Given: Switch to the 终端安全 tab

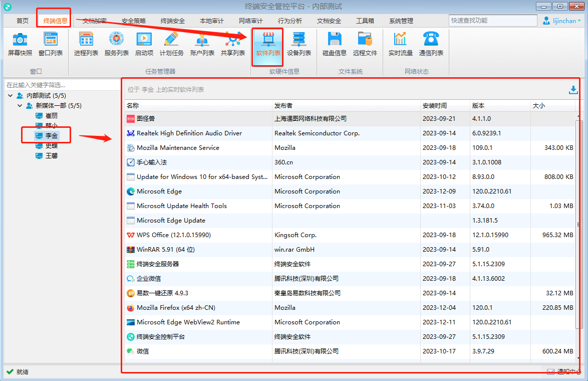Looking at the screenshot, I should coord(172,21).
